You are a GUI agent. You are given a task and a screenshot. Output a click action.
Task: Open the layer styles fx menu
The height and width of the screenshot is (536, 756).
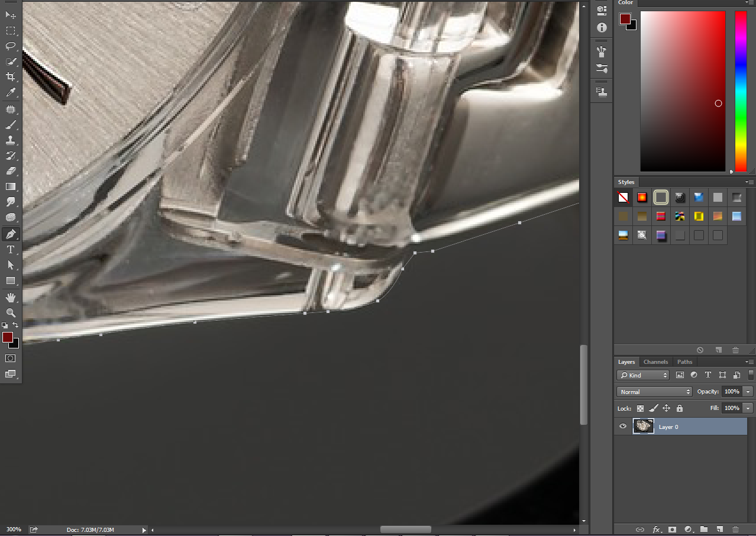[x=655, y=529]
